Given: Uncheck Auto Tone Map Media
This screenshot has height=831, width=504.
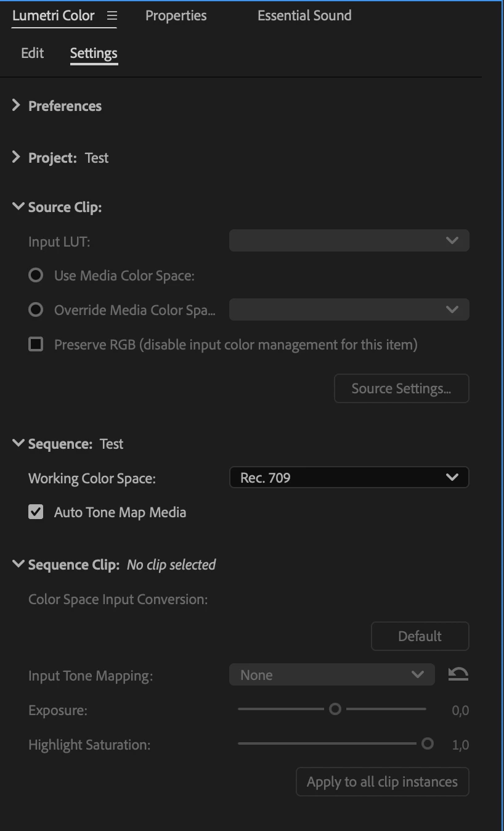Looking at the screenshot, I should tap(36, 512).
